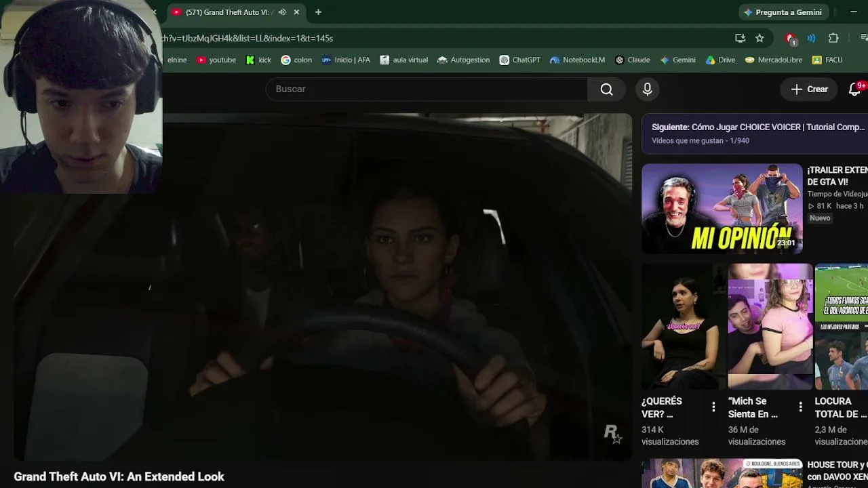Open the Gemini bookmark
Image resolution: width=868 pixels, height=488 pixels.
(677, 60)
